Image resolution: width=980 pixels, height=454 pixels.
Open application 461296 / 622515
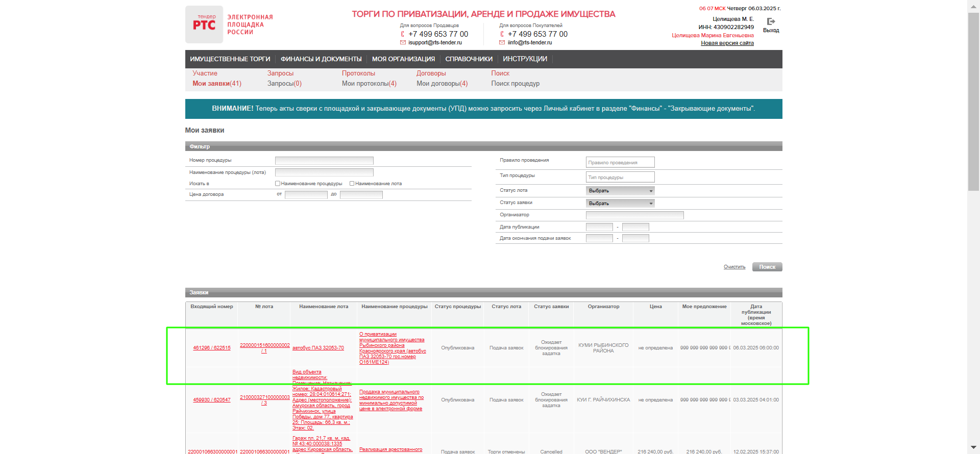point(212,348)
